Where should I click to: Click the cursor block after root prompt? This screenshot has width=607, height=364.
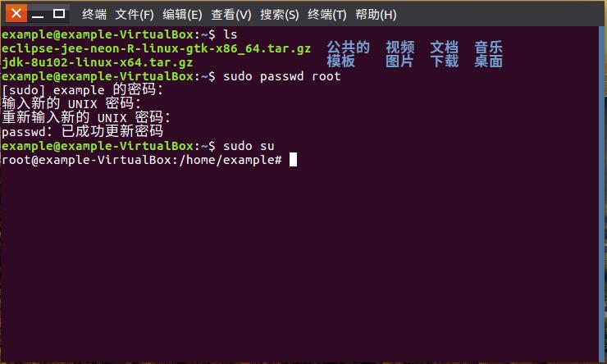tap(293, 160)
